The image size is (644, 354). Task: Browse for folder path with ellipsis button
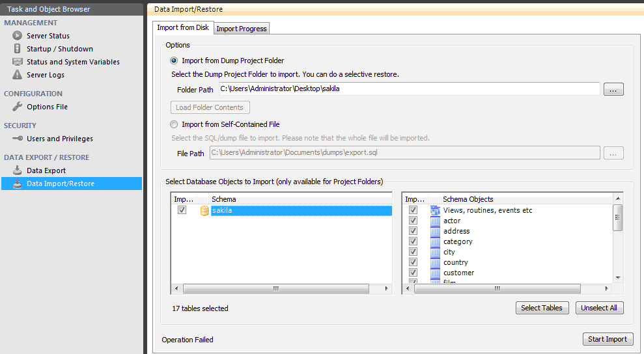(613, 89)
